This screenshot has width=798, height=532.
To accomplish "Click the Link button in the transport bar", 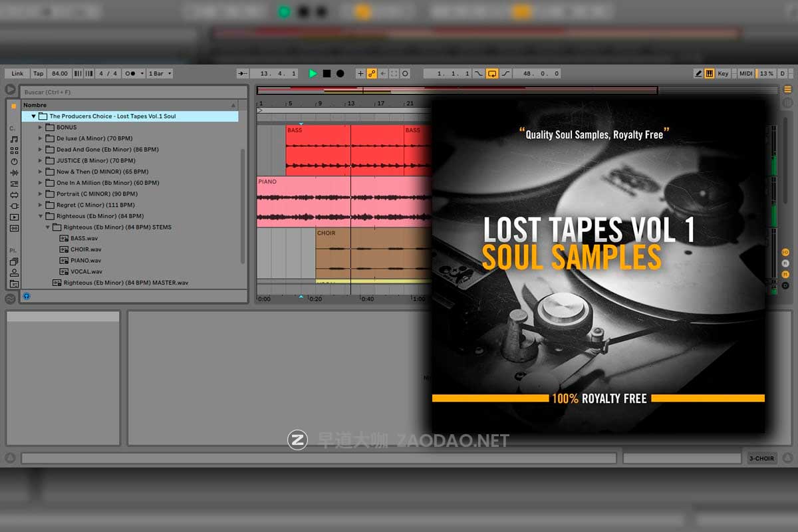I will pos(18,73).
